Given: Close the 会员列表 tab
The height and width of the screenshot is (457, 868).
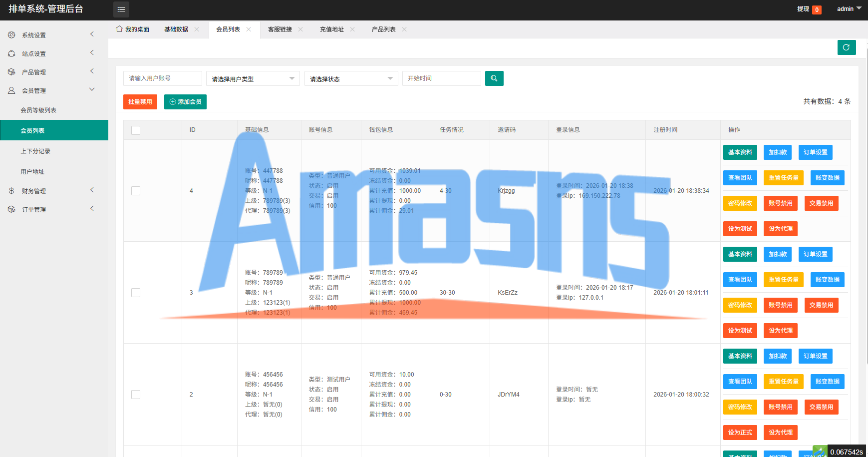Looking at the screenshot, I should pos(249,29).
